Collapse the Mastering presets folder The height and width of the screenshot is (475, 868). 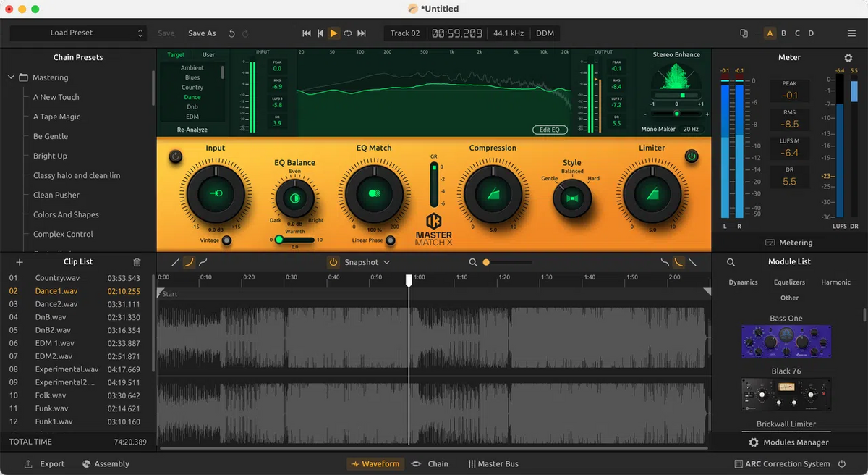point(11,77)
